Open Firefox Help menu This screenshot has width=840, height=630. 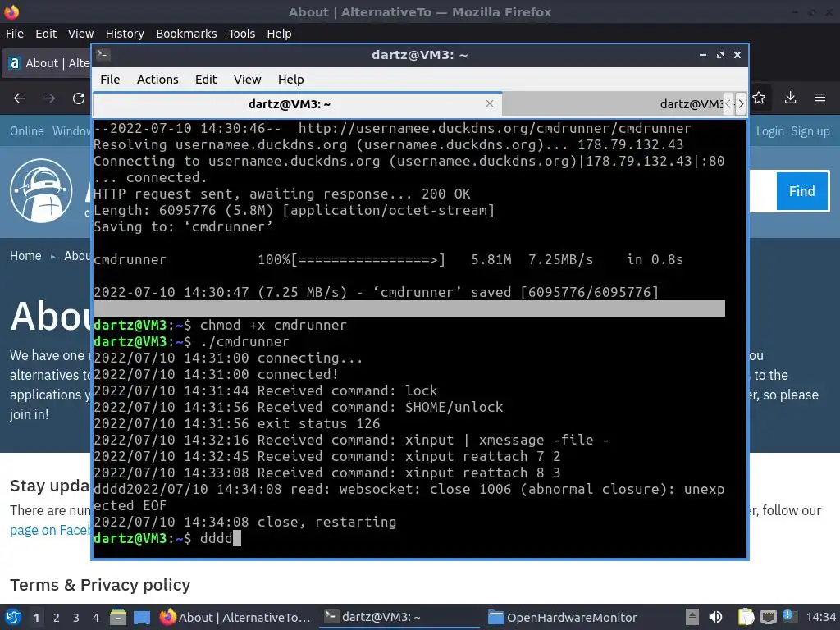click(279, 34)
